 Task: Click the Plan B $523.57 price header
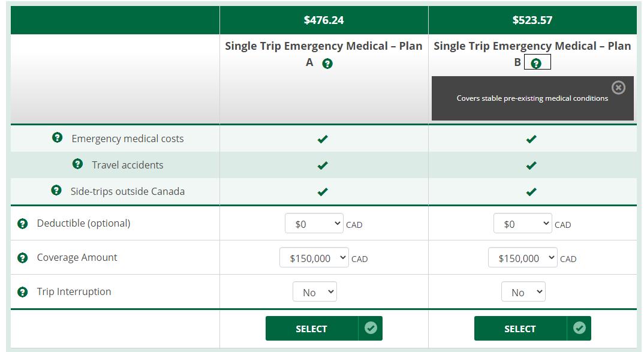click(532, 20)
